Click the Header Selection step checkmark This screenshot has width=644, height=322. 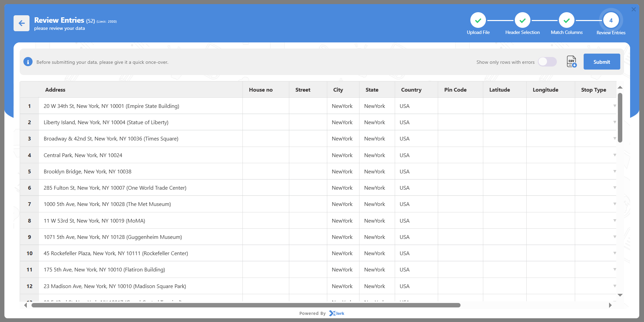point(522,20)
